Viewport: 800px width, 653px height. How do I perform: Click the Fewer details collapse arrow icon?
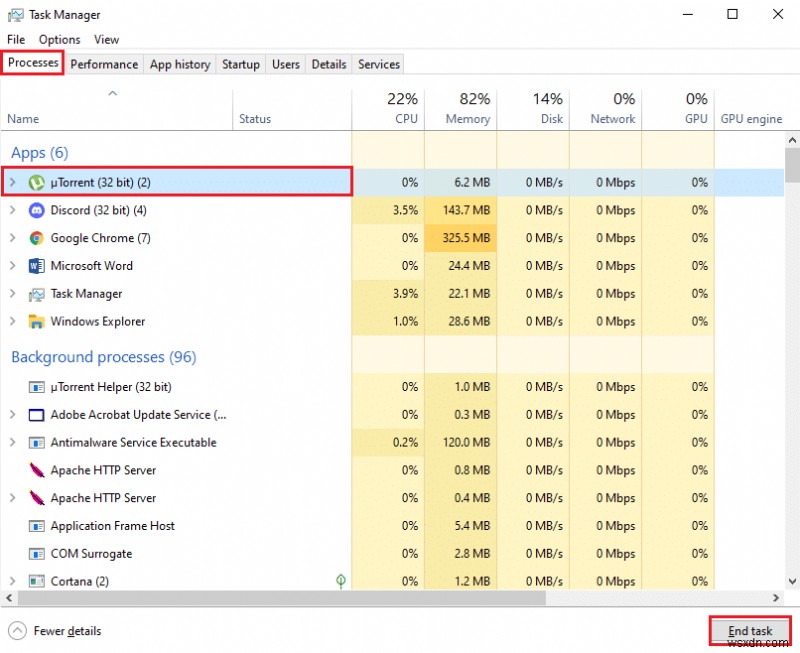pos(17,631)
